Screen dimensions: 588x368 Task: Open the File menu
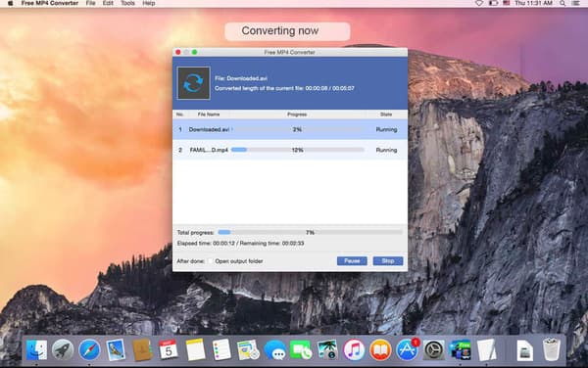(x=91, y=3)
